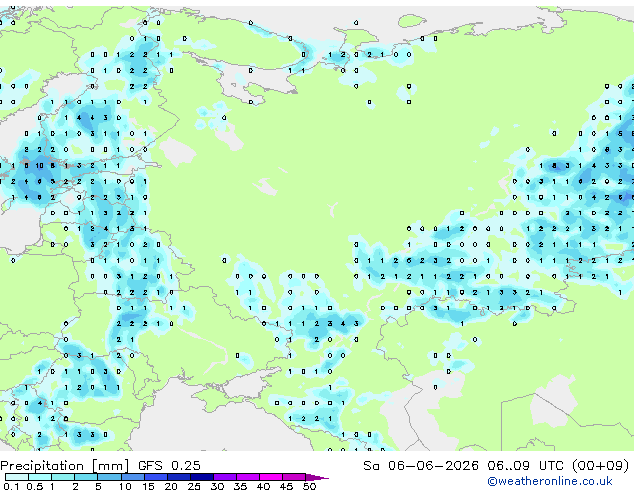Click the 2–5 mm legend swatch

86,477
